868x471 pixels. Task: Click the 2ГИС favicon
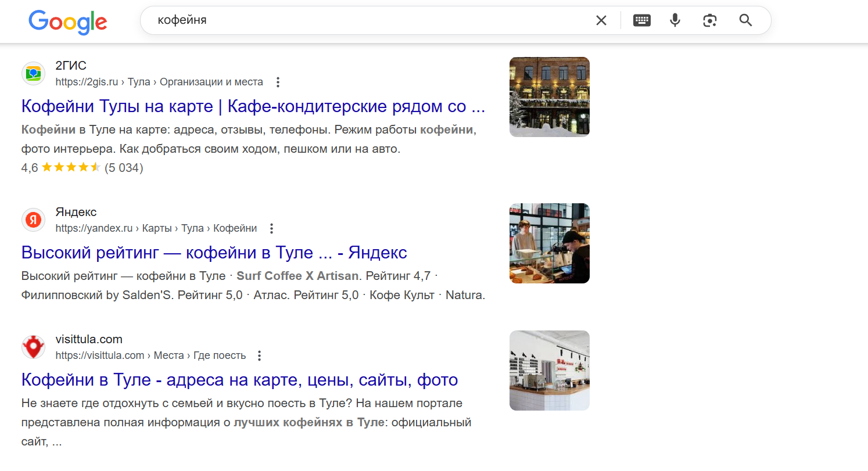click(34, 74)
